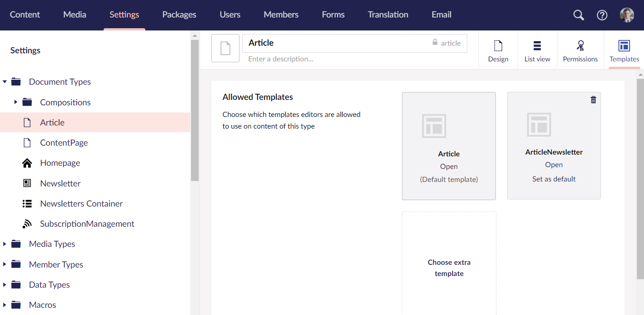The height and width of the screenshot is (315, 644).
Task: Open the Members section
Action: click(x=281, y=15)
